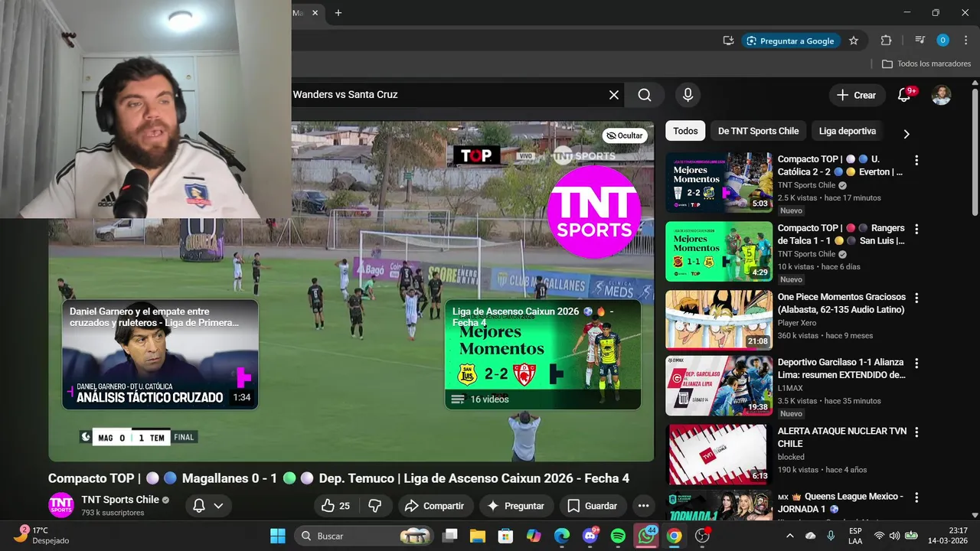Open options for One Piece video
980x551 pixels.
point(916,298)
